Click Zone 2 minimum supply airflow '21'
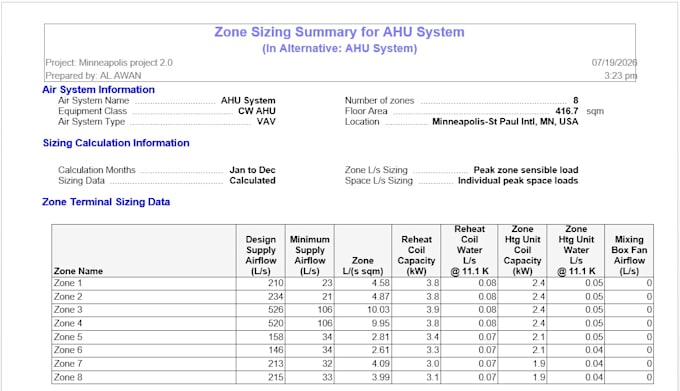 tap(327, 297)
